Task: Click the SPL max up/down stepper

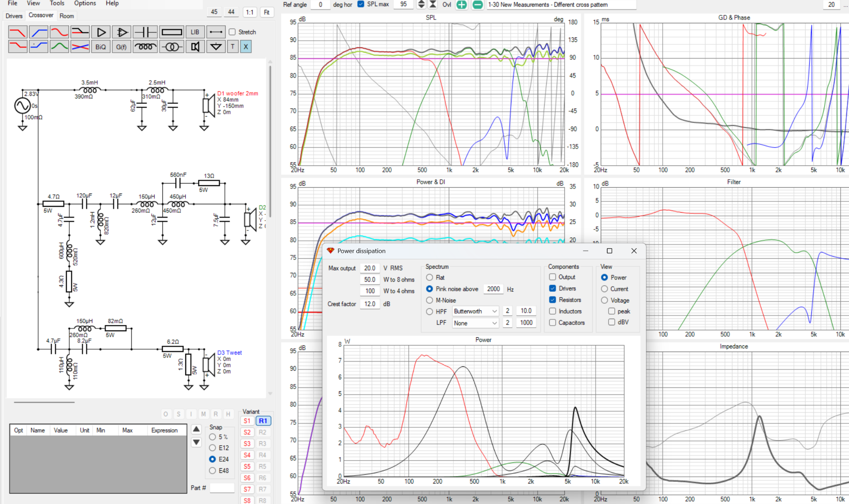Action: coord(421,4)
